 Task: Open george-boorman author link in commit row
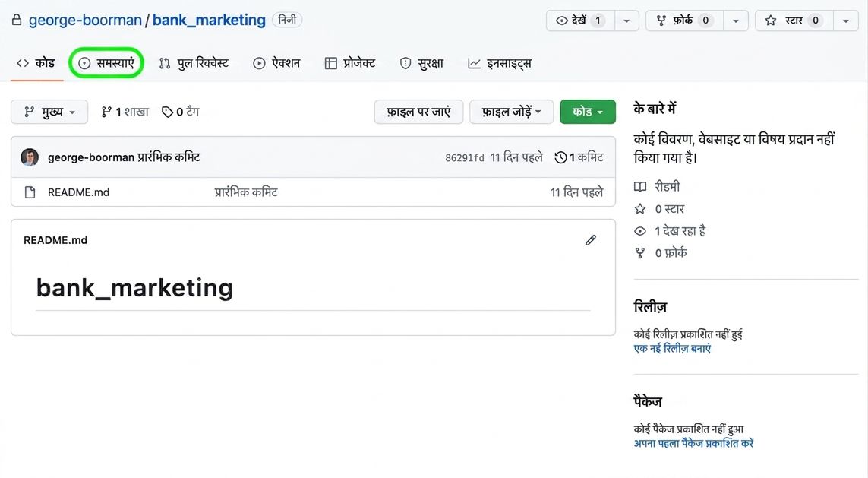(x=91, y=157)
